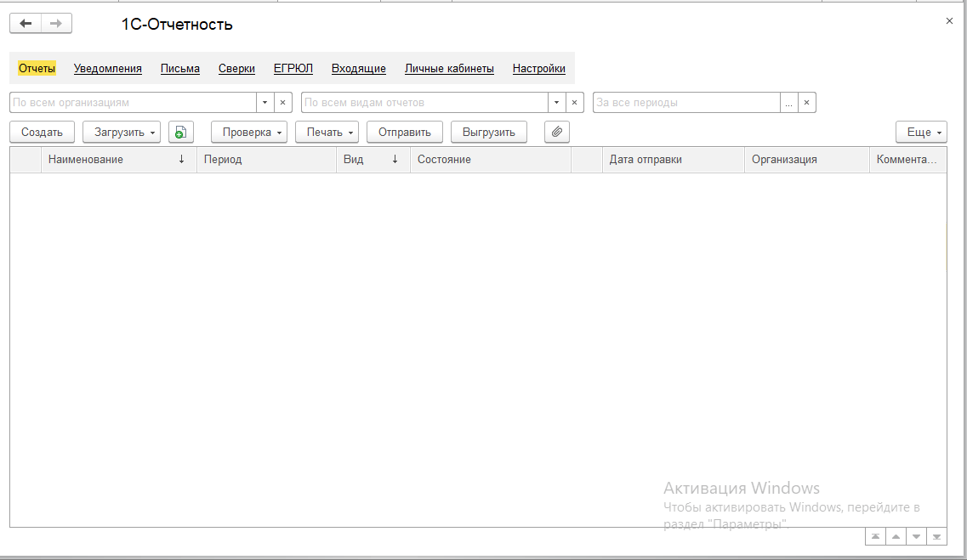Viewport: 967px width, 560px height.
Task: Sort by the Наименование column header
Action: point(119,160)
